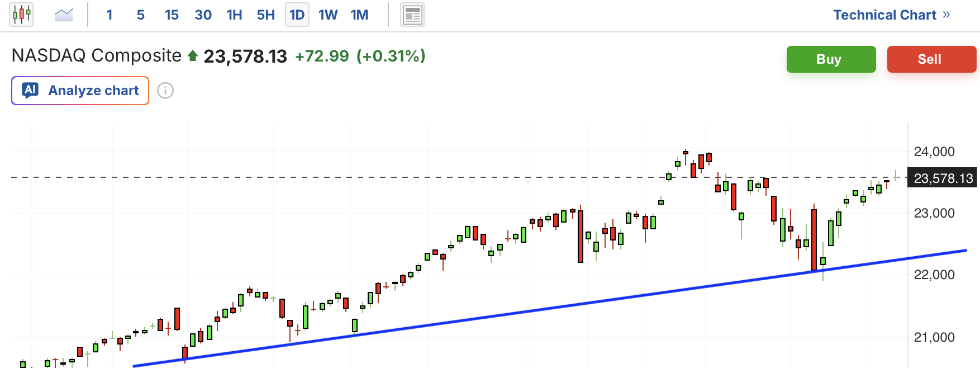
Task: Select the 5 minute timeframe
Action: [141, 15]
